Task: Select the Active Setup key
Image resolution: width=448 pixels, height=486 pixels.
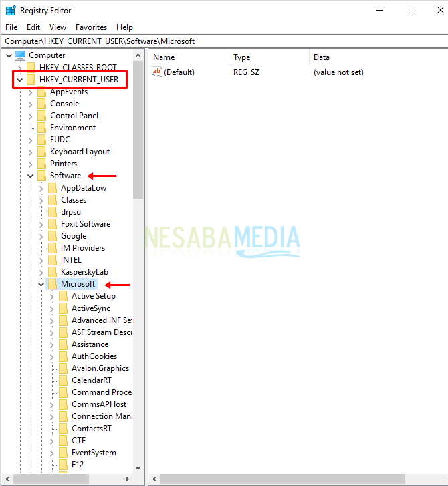Action: [93, 296]
